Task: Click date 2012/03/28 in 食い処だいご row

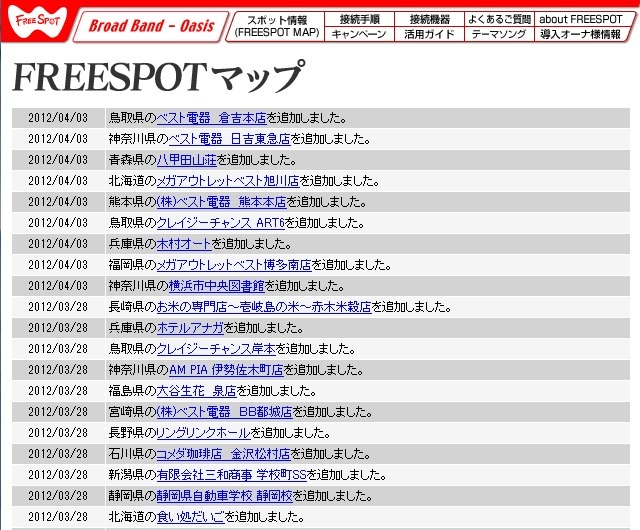Action: point(58,517)
